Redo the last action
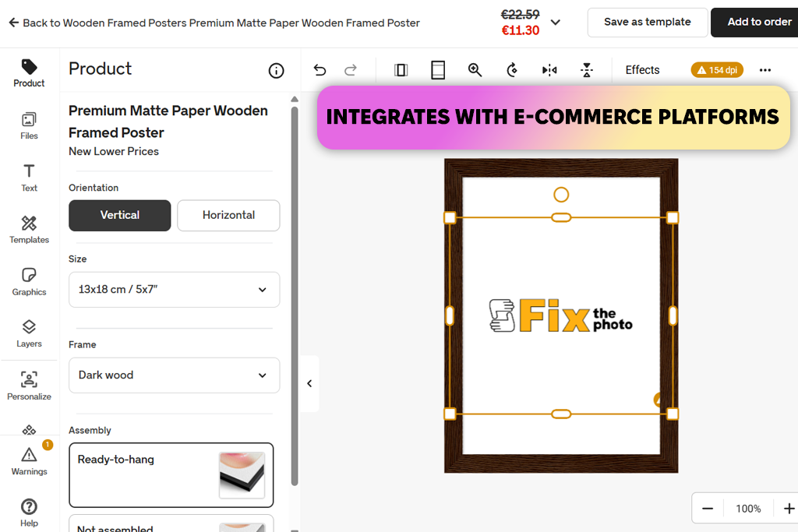Viewport: 798px width, 532px height. pos(351,69)
